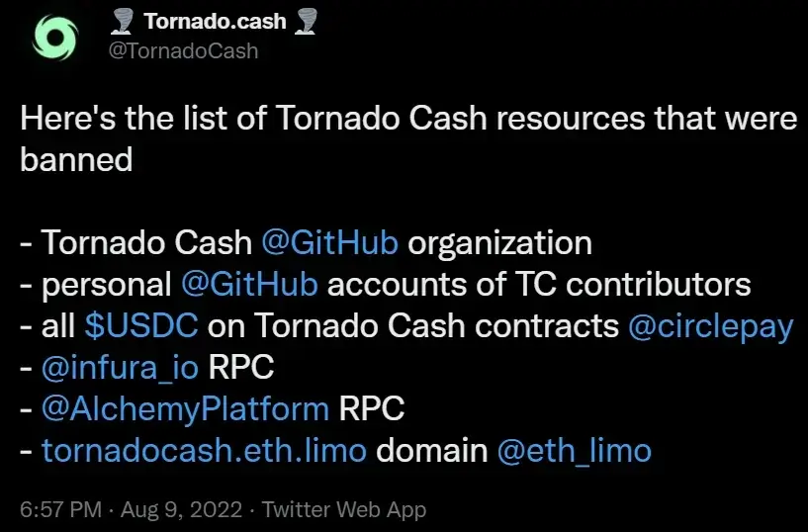Click "TC contributors" text in the tweet
Viewport: 808px width, 532px height.
coord(643,285)
